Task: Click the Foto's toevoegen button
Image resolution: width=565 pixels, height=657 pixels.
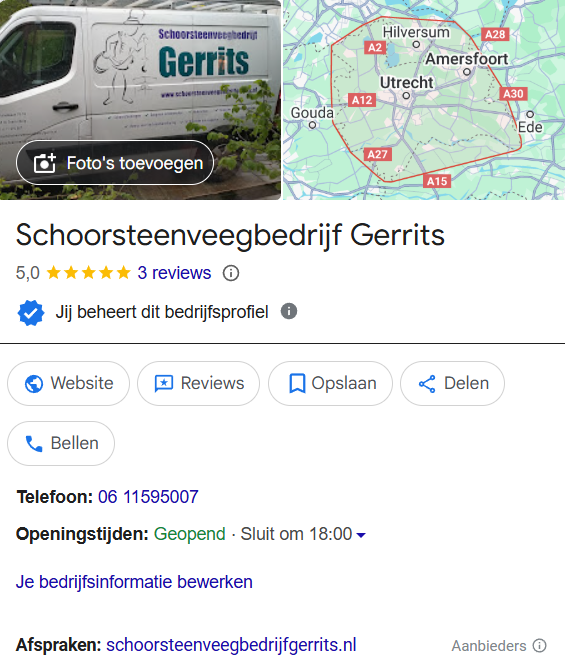Action: (x=115, y=163)
